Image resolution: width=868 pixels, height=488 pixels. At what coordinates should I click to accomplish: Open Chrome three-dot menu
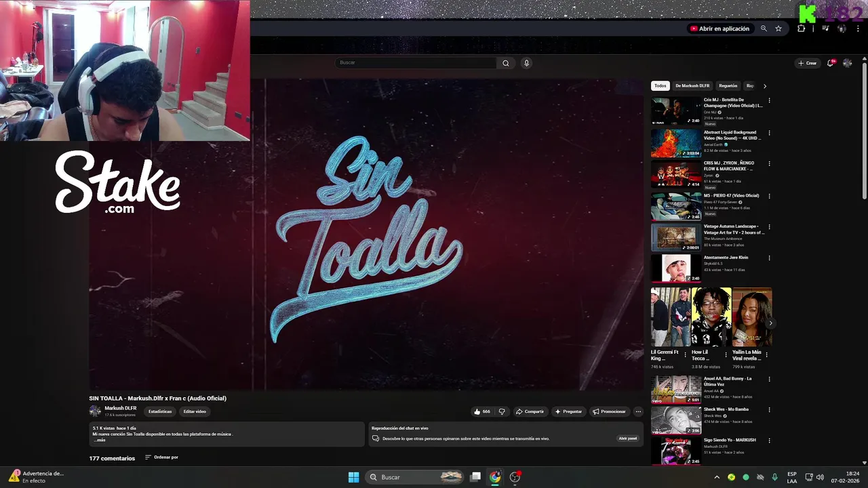pyautogui.click(x=858, y=28)
